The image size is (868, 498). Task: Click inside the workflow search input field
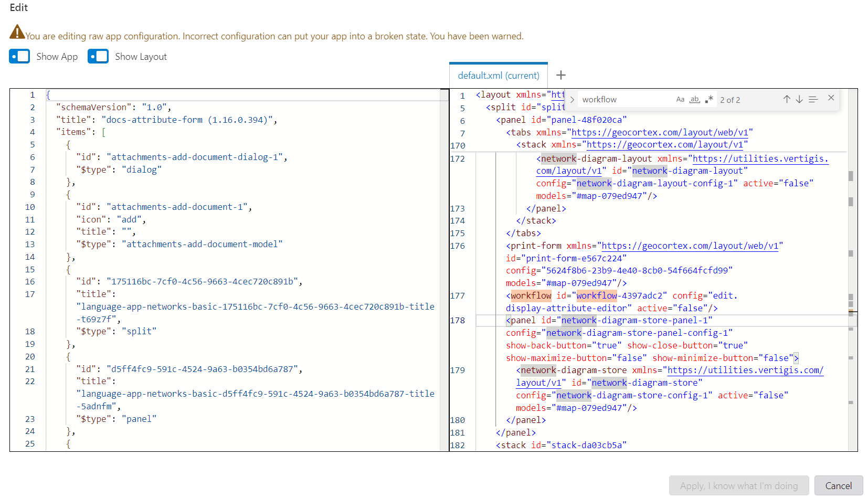pyautogui.click(x=619, y=99)
